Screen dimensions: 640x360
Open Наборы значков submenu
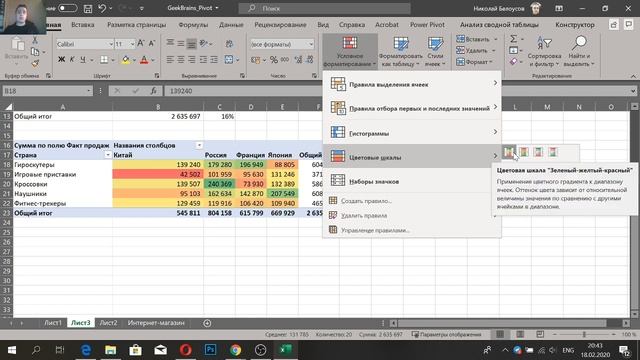click(x=412, y=181)
